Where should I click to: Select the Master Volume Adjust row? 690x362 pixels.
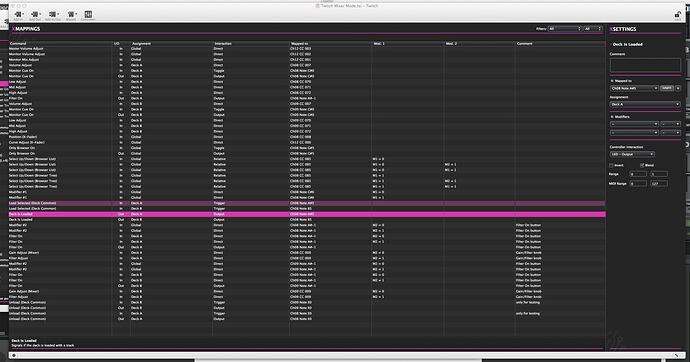tap(307, 48)
